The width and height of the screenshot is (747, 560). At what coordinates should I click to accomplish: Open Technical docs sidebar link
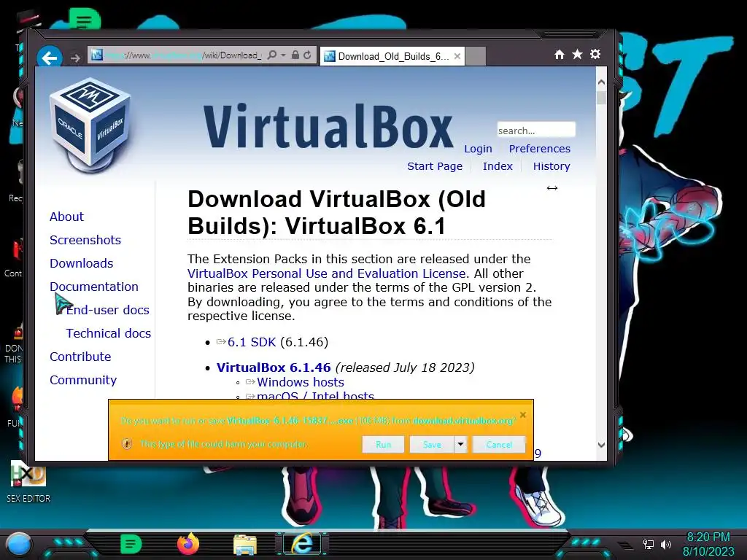[x=108, y=333]
